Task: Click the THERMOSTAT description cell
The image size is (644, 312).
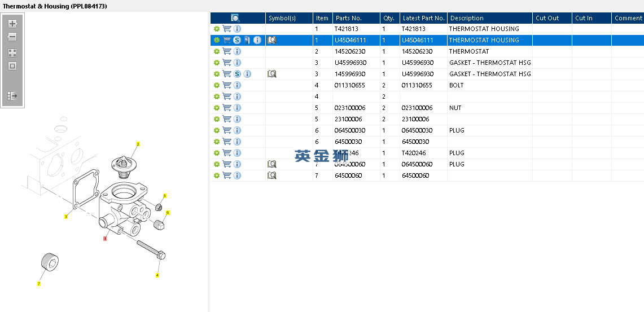Action: click(x=490, y=51)
